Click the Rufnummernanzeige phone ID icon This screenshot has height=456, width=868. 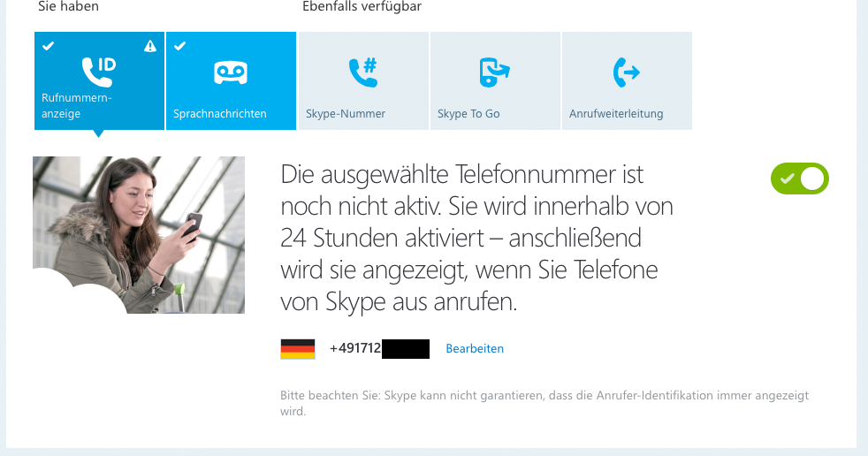click(98, 72)
